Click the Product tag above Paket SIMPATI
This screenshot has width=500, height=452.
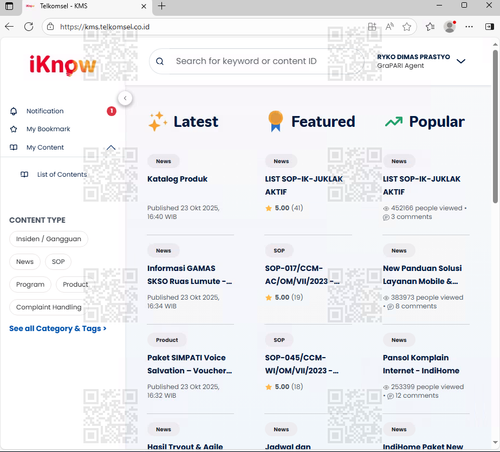tap(167, 340)
